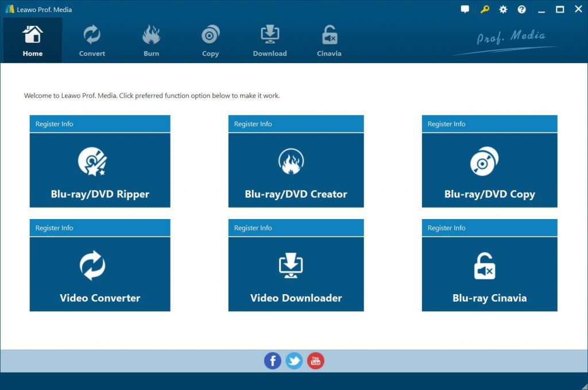This screenshot has width=588, height=390.
Task: Switch to the Cinavia tab
Action: pos(329,40)
